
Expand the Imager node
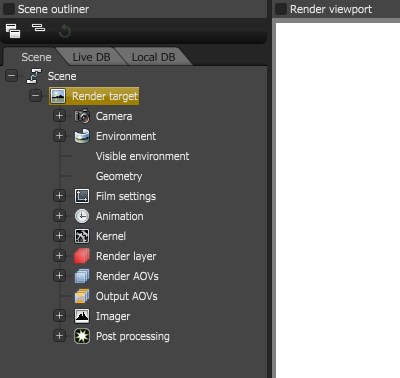pyautogui.click(x=59, y=316)
